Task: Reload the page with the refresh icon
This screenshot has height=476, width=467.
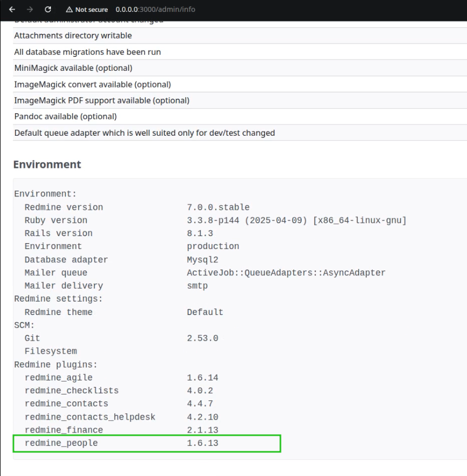Action: pos(48,10)
